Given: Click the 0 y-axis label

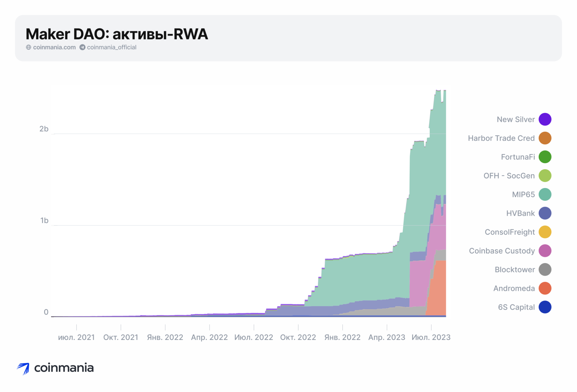Looking at the screenshot, I should pyautogui.click(x=46, y=312).
